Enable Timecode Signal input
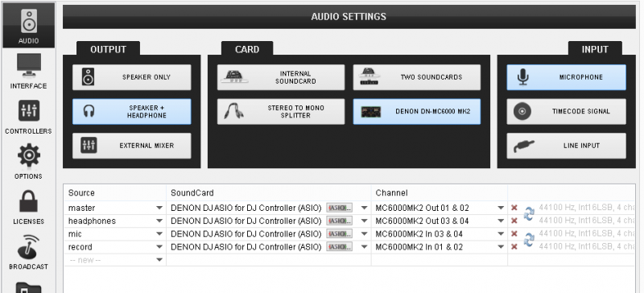The width and height of the screenshot is (644, 293). pyautogui.click(x=567, y=111)
